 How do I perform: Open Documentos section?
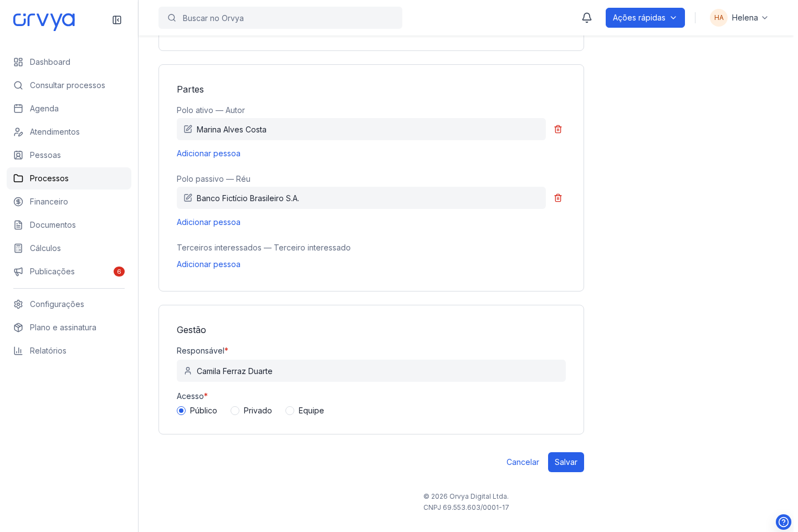click(x=69, y=225)
